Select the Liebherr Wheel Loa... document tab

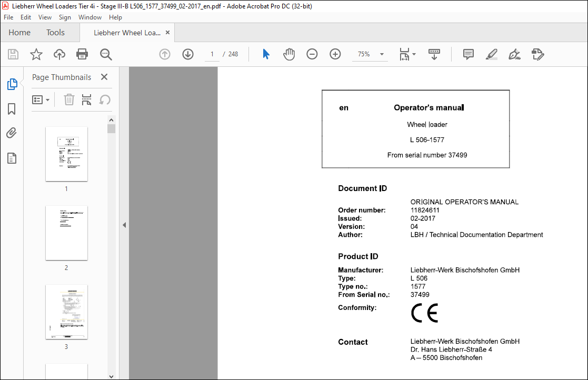coord(127,33)
